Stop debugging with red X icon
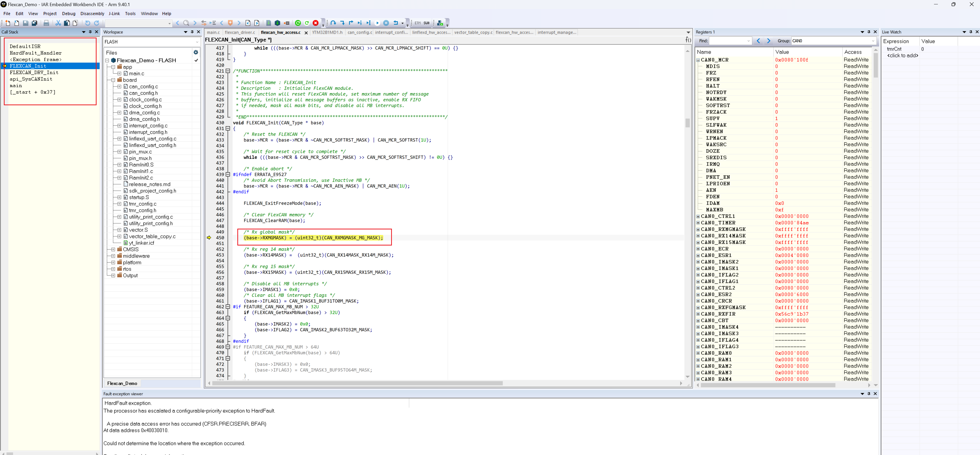Screen dimensions: 980x455 315,23
